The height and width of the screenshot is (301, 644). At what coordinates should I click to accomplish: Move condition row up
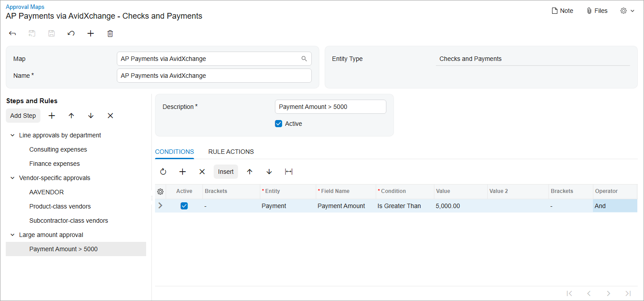(250, 172)
